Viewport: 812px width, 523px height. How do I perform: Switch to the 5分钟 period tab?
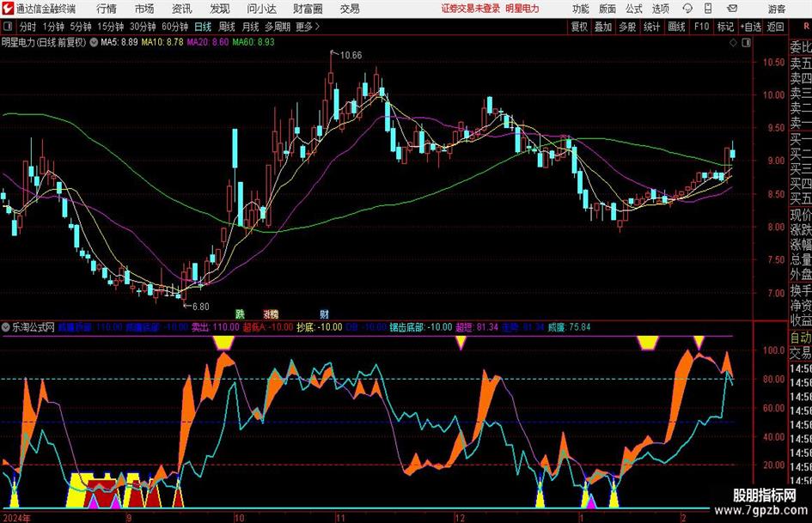(81, 27)
